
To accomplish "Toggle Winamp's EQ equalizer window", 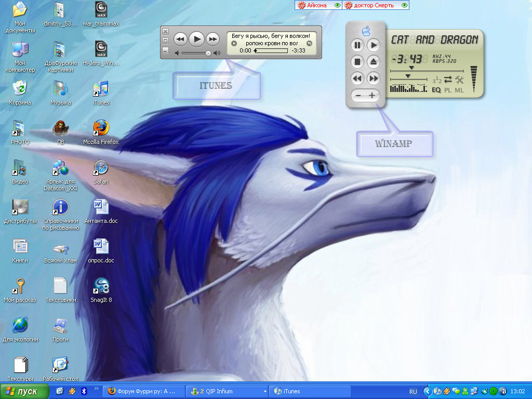I will (436, 90).
